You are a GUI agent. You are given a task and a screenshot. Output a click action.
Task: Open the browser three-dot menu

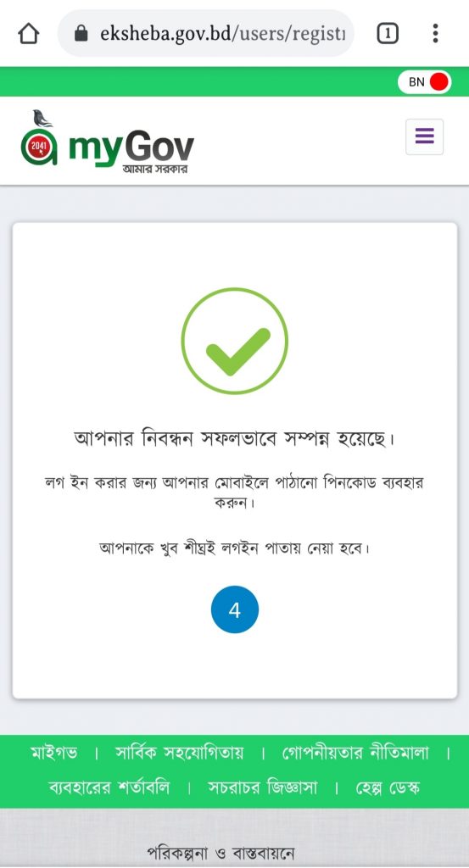435,34
